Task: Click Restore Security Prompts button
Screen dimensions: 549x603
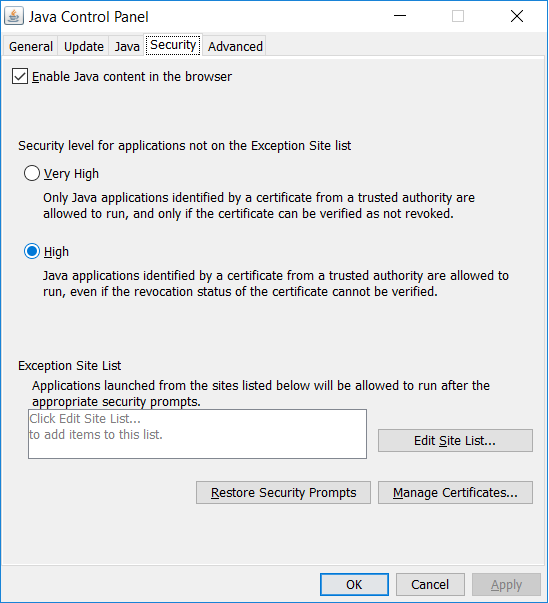Action: 283,492
